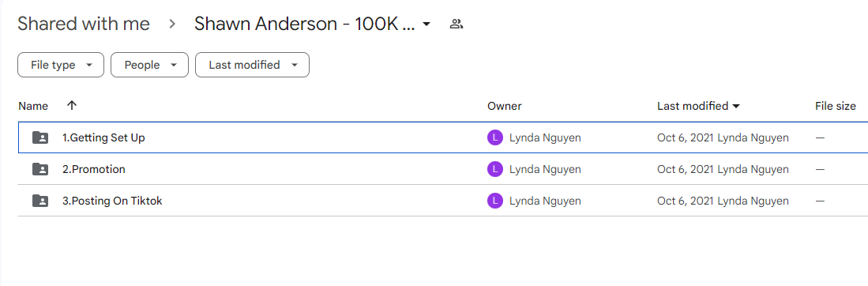868x286 pixels.
Task: Open the File type filter dropdown
Action: click(x=61, y=65)
